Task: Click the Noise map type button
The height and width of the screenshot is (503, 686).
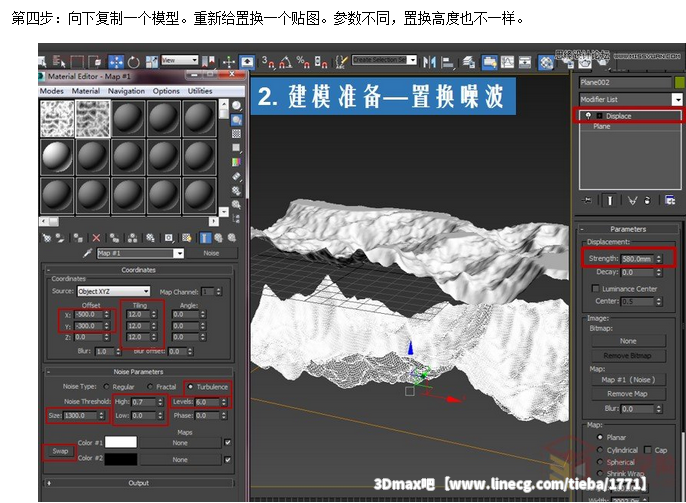Action: pyautogui.click(x=211, y=253)
